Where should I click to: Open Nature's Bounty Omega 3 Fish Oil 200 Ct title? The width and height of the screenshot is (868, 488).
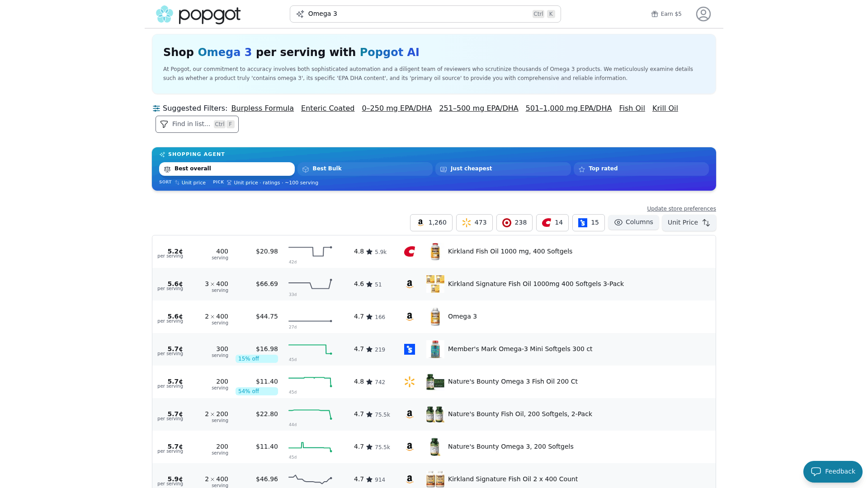coord(513,382)
